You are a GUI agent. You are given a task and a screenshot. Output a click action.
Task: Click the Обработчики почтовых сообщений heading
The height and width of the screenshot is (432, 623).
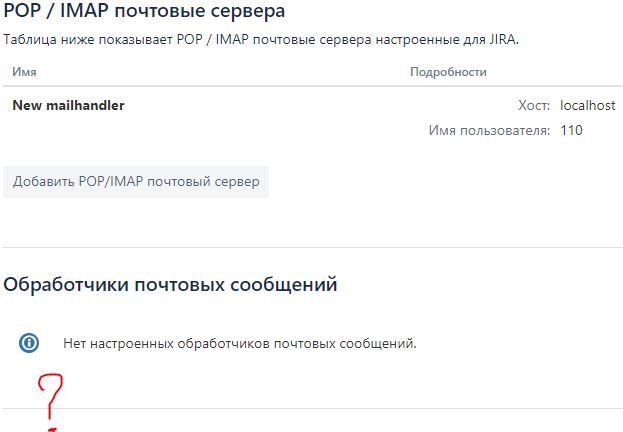point(170,285)
